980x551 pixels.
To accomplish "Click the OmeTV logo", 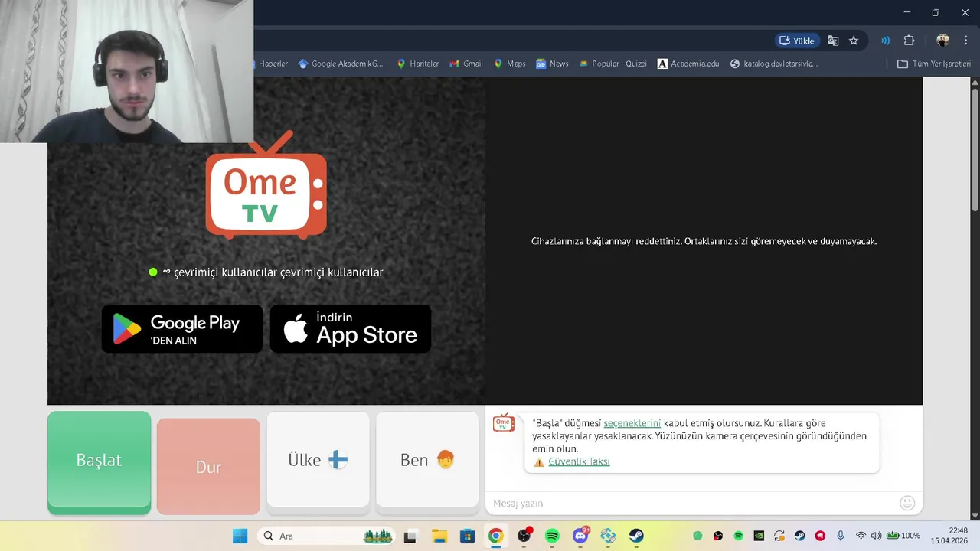I will click(x=266, y=186).
